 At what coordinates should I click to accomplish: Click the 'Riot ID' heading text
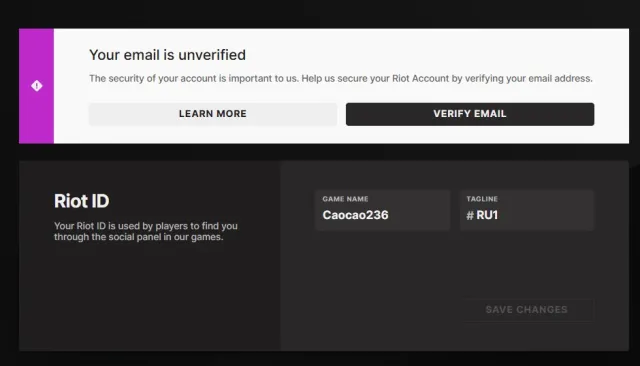82,201
